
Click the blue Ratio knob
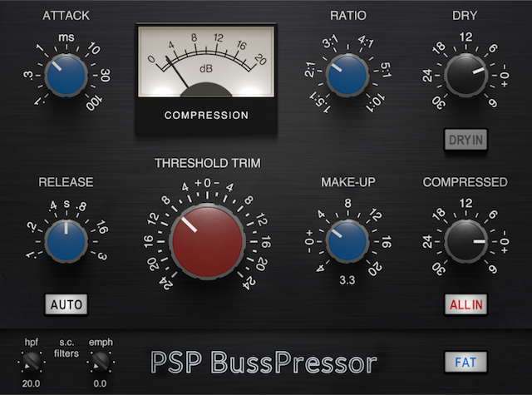pos(347,76)
